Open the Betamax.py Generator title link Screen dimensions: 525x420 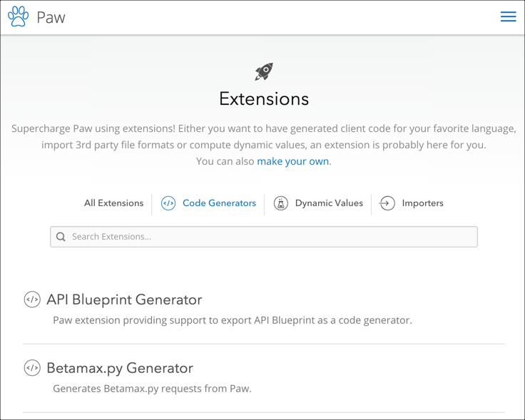pos(120,369)
